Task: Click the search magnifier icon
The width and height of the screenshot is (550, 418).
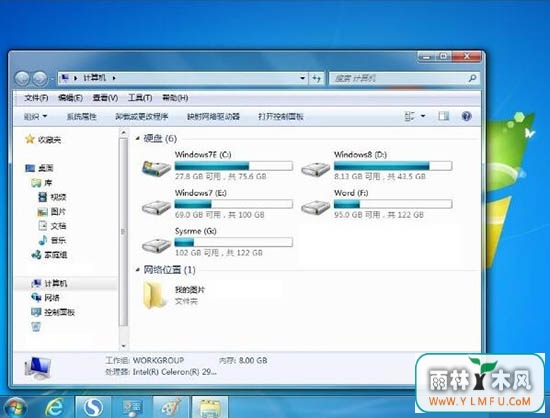Action: pyautogui.click(x=472, y=78)
